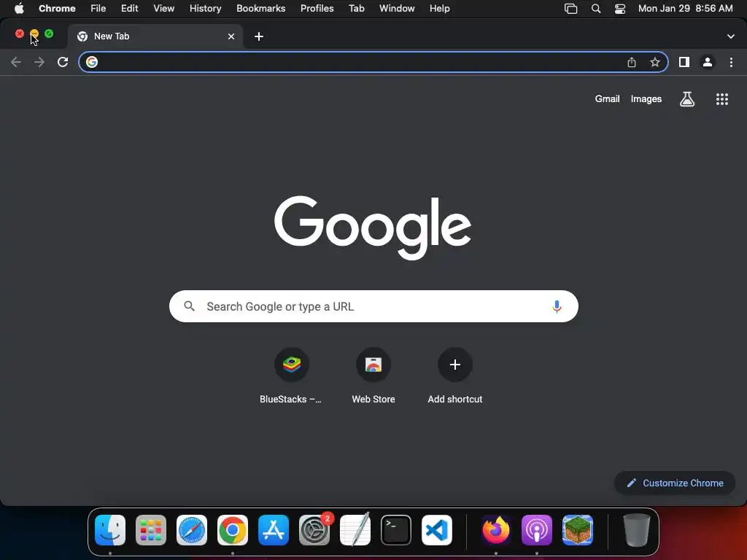Open Firefox from the Dock
747x560 pixels.
[x=496, y=530]
